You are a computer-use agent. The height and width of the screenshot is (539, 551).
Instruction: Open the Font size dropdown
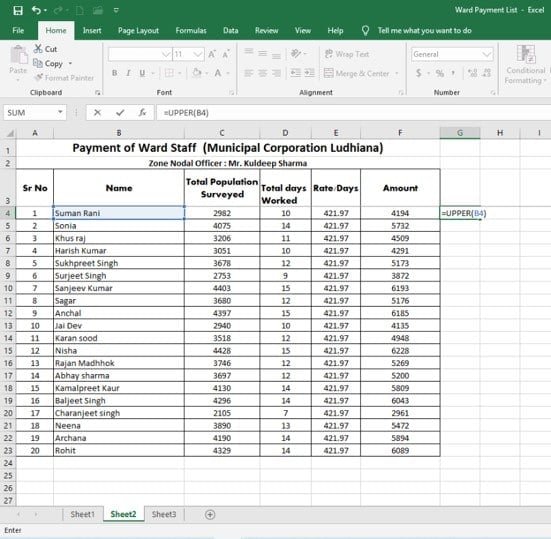pos(198,54)
